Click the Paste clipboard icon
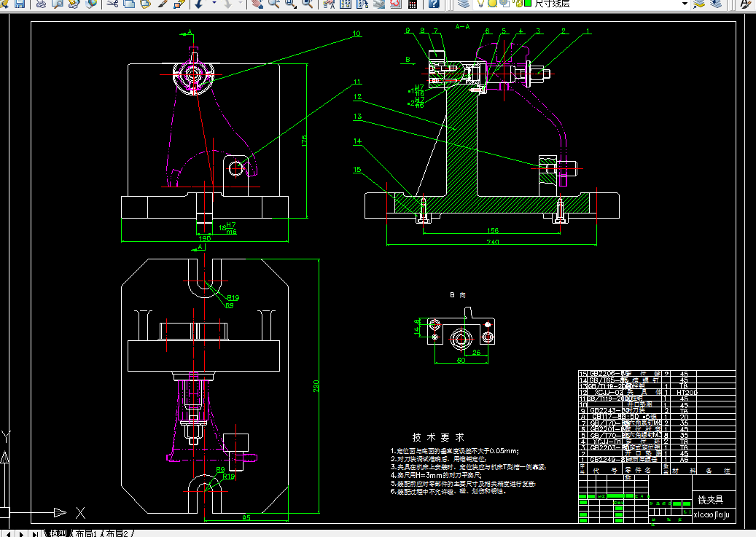756x537 pixels. point(146,4)
